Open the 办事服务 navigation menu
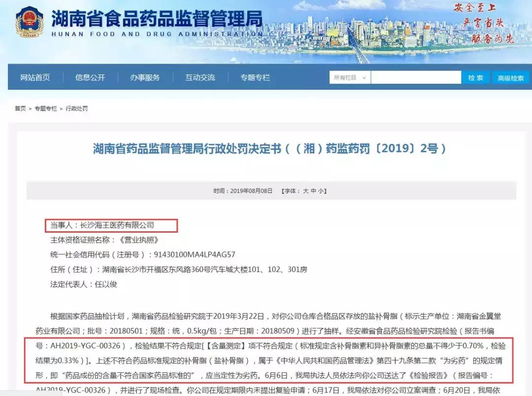This screenshot has height=396, width=532. point(145,77)
